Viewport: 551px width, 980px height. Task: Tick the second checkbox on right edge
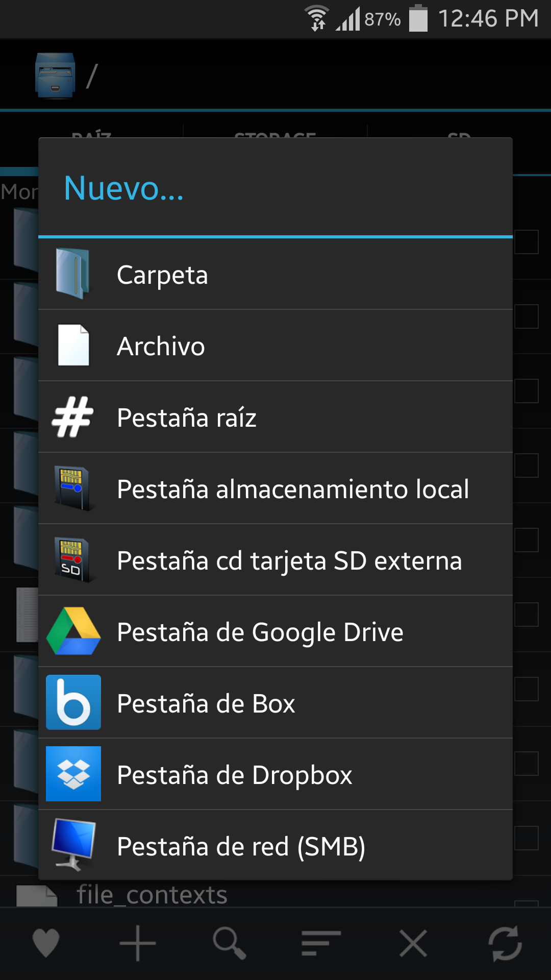coord(527,316)
